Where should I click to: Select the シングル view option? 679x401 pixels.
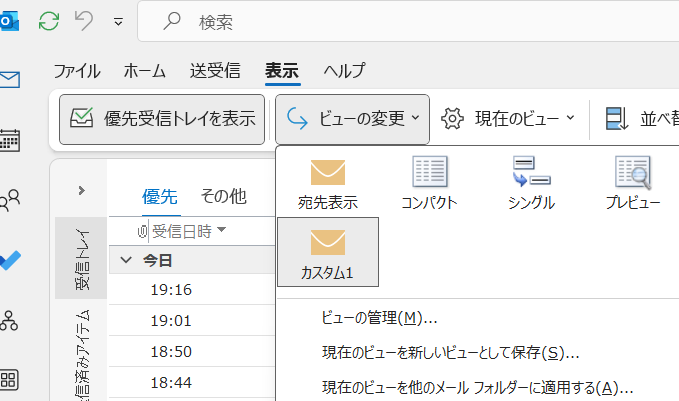pyautogui.click(x=530, y=181)
